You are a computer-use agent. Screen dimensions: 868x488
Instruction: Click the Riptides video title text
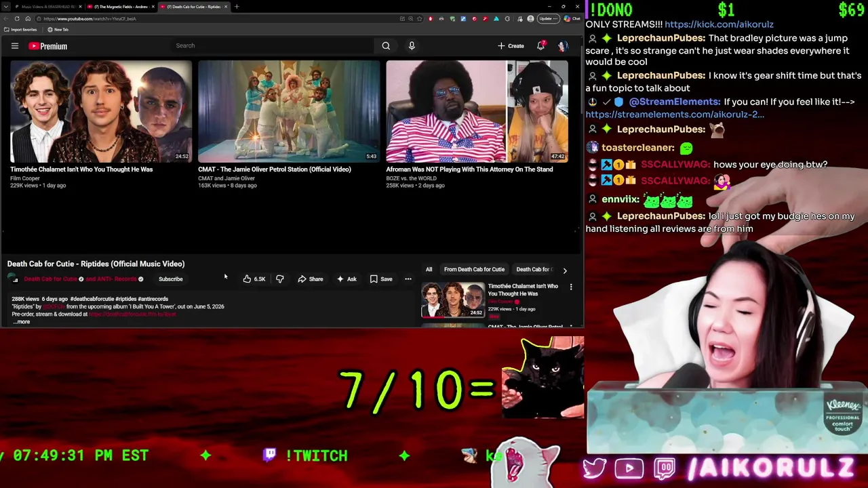click(96, 264)
